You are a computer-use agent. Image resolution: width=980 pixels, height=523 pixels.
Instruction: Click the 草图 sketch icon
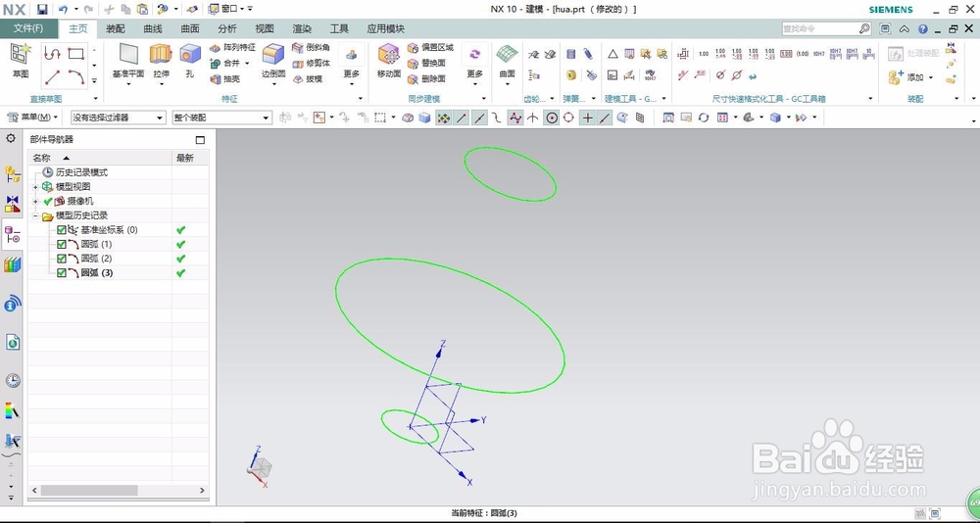(x=20, y=55)
